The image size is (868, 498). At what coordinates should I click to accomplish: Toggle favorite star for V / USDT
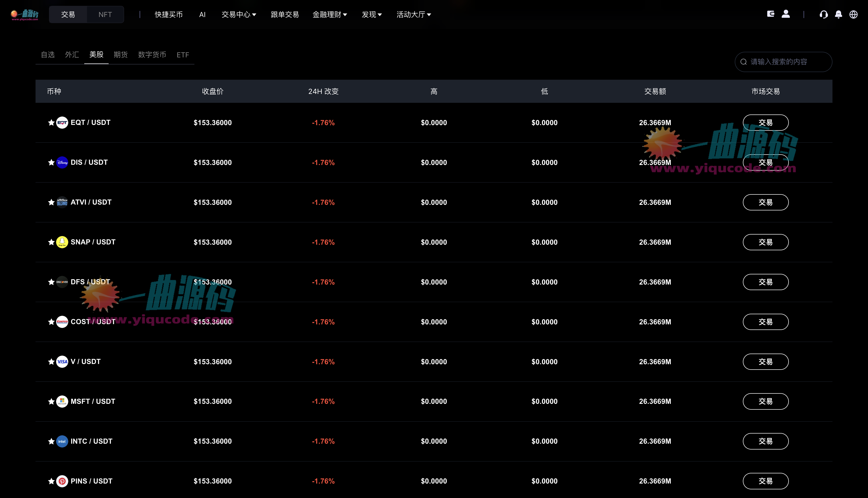[51, 361]
